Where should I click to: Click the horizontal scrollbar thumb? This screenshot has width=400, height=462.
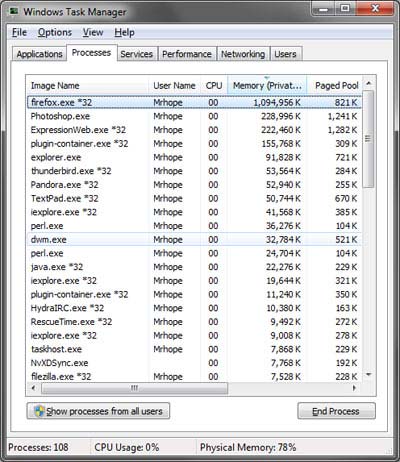(x=135, y=388)
